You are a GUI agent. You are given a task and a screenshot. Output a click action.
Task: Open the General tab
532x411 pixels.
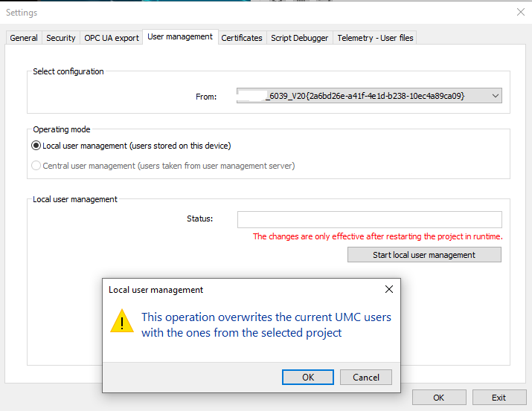[24, 38]
